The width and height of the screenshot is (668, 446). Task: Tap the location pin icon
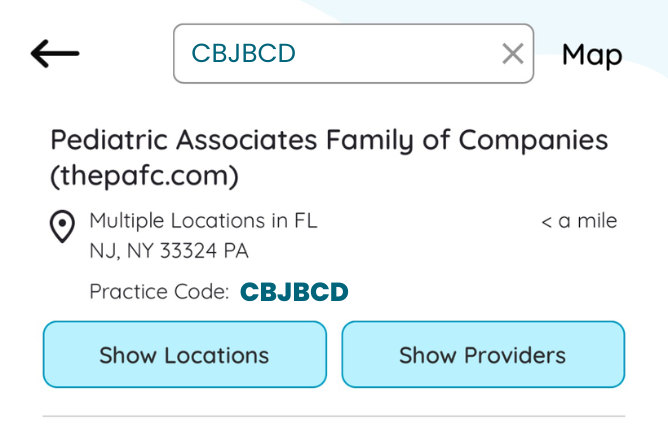pyautogui.click(x=62, y=226)
